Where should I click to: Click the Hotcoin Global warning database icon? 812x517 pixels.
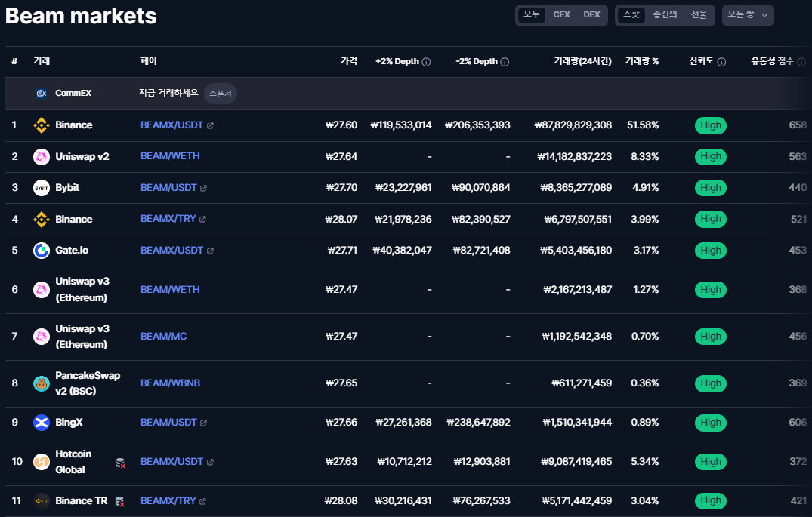(120, 463)
